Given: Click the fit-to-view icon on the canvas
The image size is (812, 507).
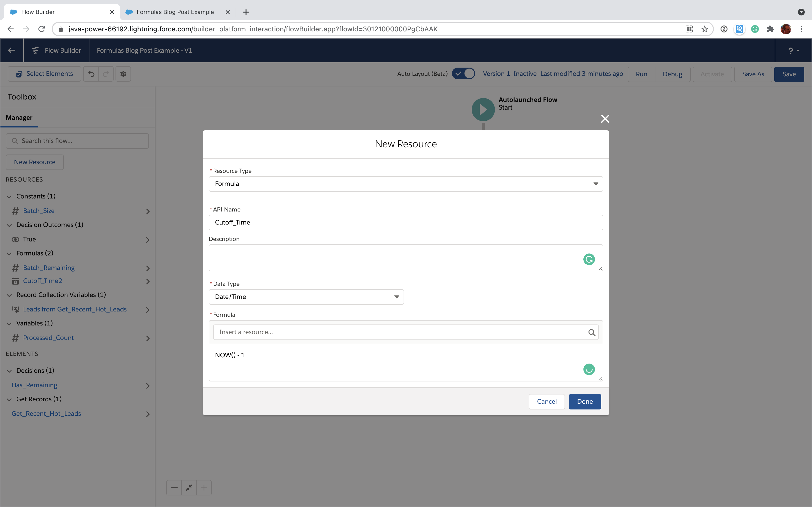Looking at the screenshot, I should (189, 487).
